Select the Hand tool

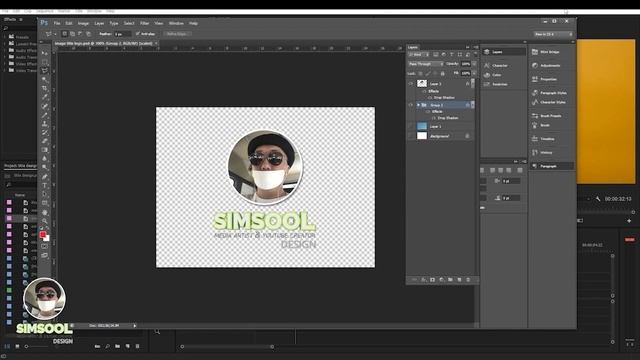[44, 212]
